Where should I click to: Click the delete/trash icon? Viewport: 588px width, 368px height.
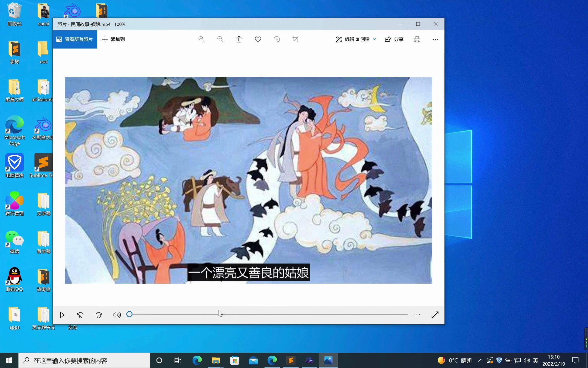coord(239,39)
